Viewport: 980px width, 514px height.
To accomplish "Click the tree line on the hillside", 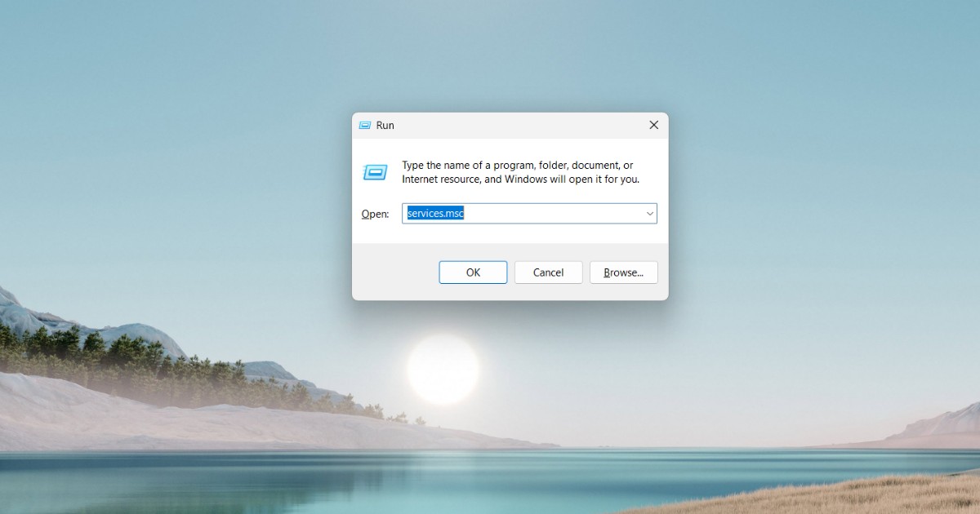I will (x=122, y=351).
